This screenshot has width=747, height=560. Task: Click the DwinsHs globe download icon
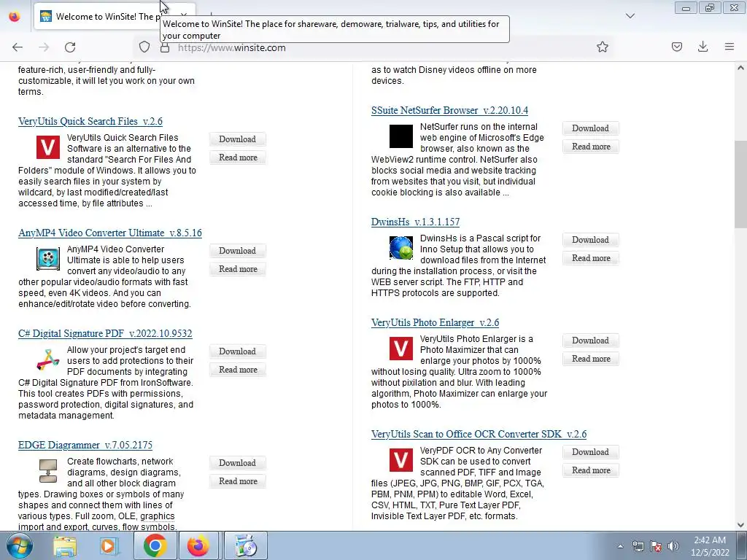pyautogui.click(x=401, y=248)
